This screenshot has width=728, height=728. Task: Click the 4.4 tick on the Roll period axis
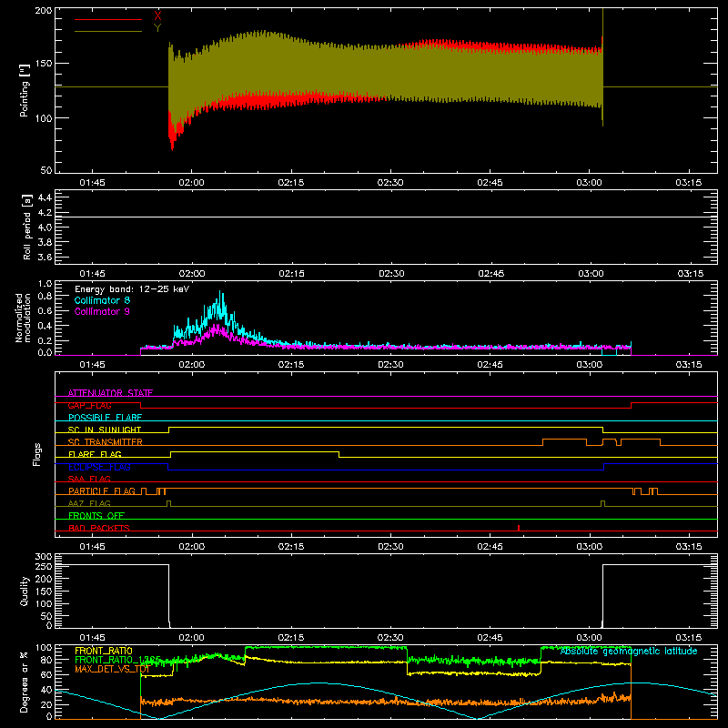click(x=45, y=197)
